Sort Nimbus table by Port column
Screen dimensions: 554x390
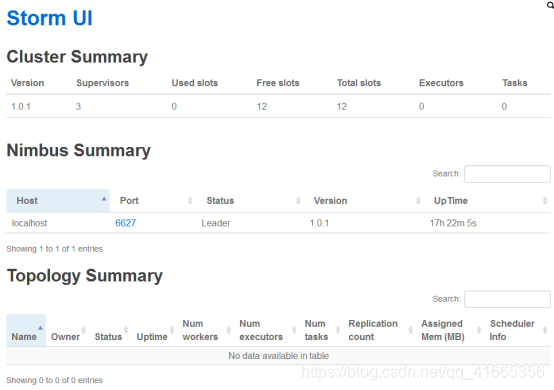[153, 201]
